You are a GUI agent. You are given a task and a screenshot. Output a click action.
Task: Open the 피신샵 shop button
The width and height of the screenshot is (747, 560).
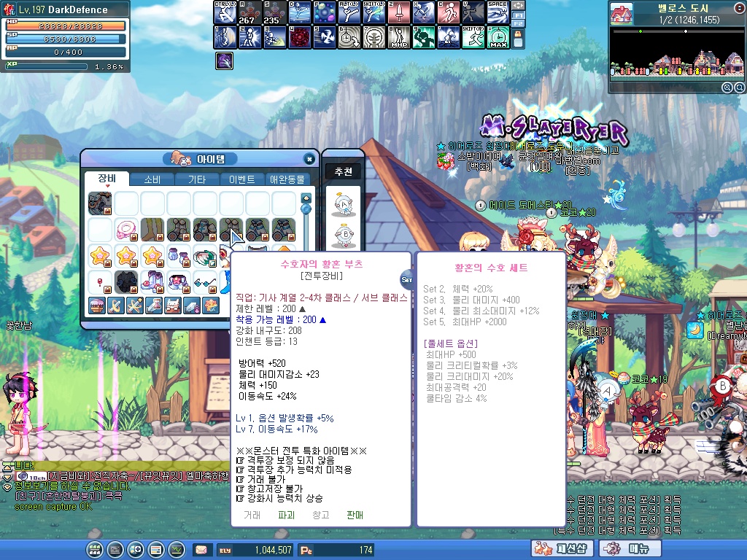click(562, 548)
